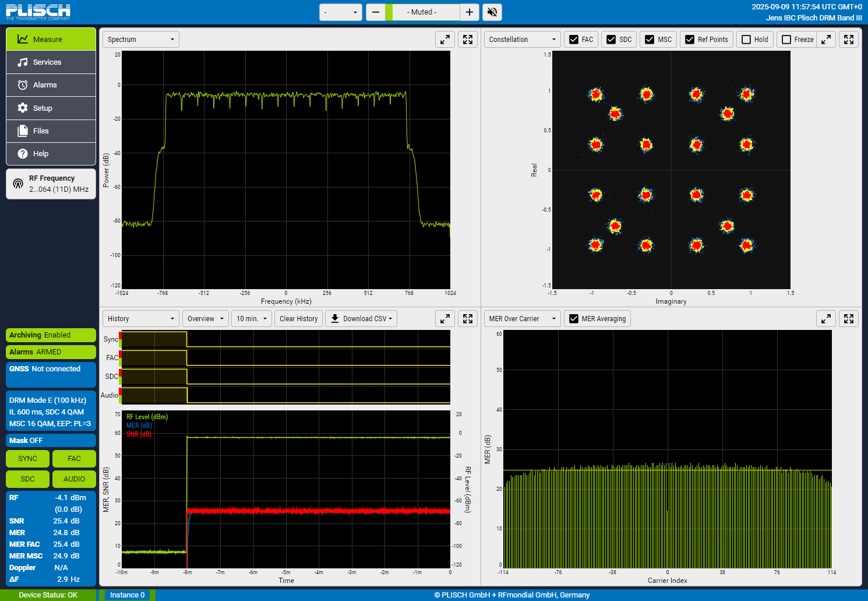Image resolution: width=868 pixels, height=601 pixels.
Task: Expand Spectrum panel with diagonal arrows icon
Action: pyautogui.click(x=445, y=40)
